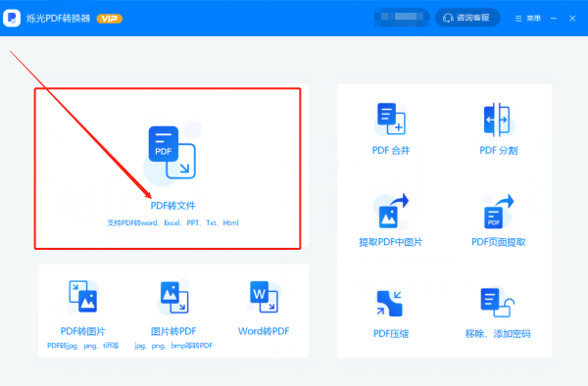Screen dimensions: 588x386
Task: Launch the PDF压缩 compression icon
Action: point(390,304)
